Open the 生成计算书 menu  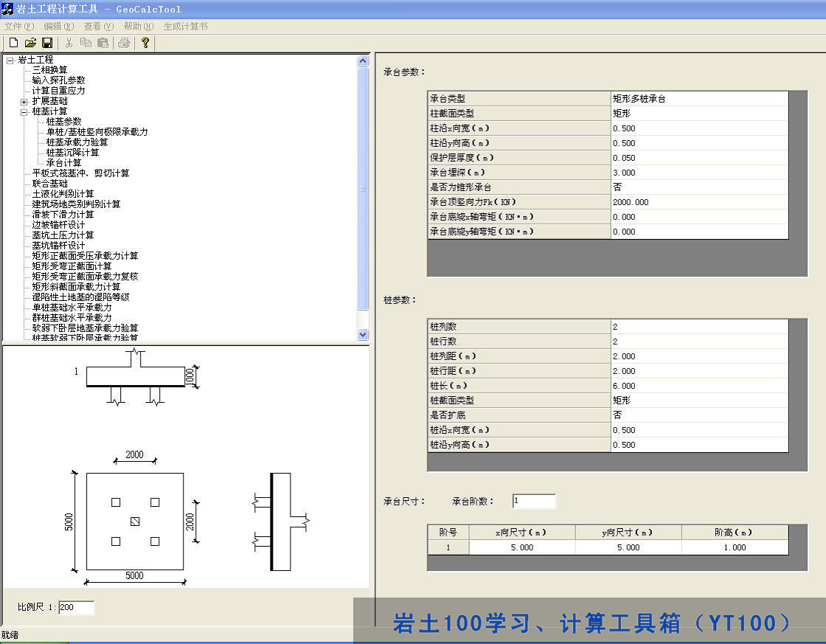click(185, 27)
